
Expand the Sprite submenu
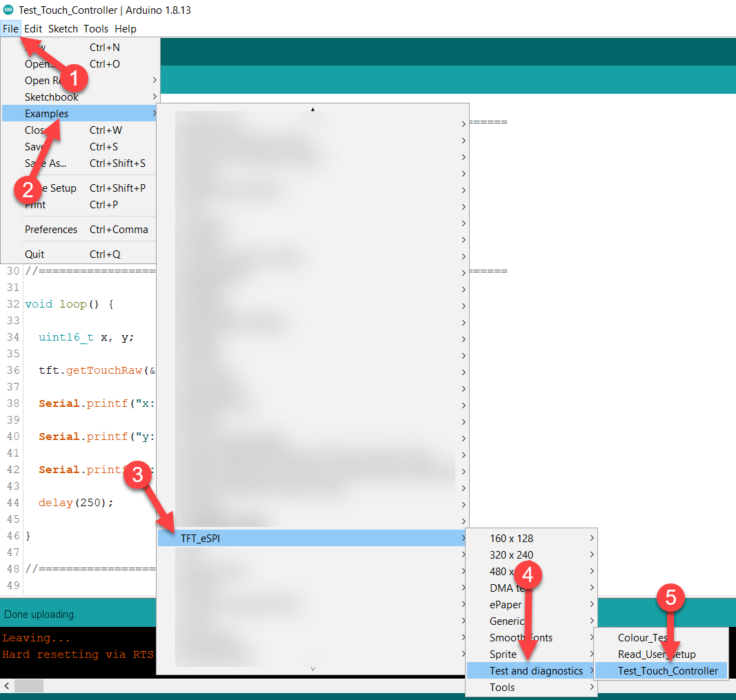click(x=532, y=654)
